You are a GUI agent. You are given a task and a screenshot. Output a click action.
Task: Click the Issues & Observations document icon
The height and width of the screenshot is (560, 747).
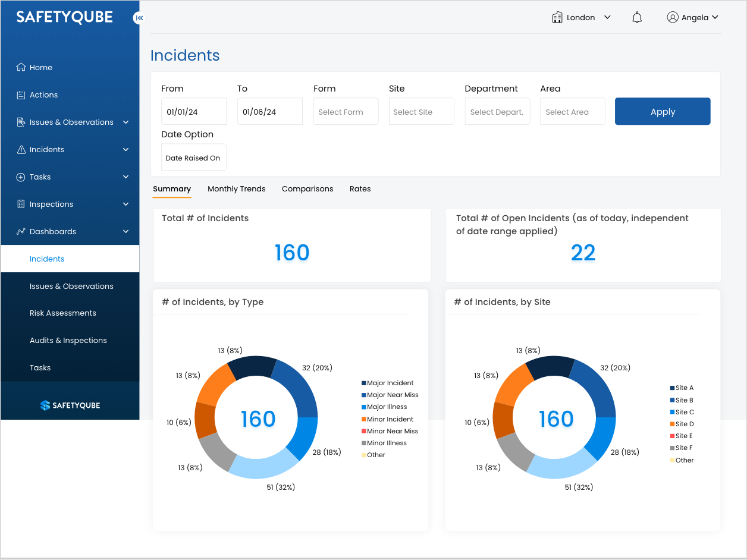pos(21,122)
